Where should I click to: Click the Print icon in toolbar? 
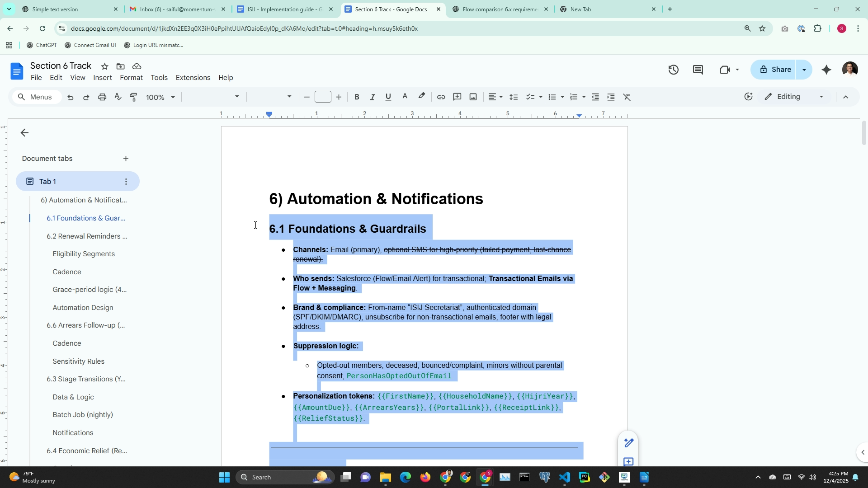point(102,97)
